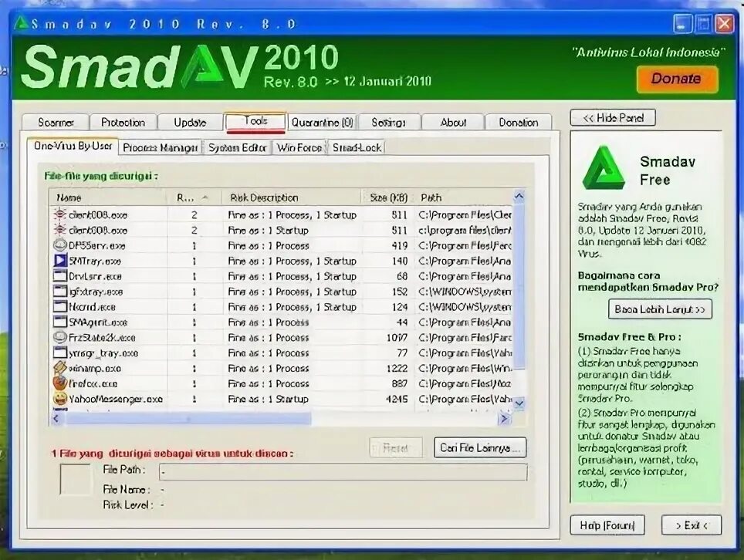Click the green Smadav Free triangle logo
Viewport: 744px width, 560px height.
point(604,168)
